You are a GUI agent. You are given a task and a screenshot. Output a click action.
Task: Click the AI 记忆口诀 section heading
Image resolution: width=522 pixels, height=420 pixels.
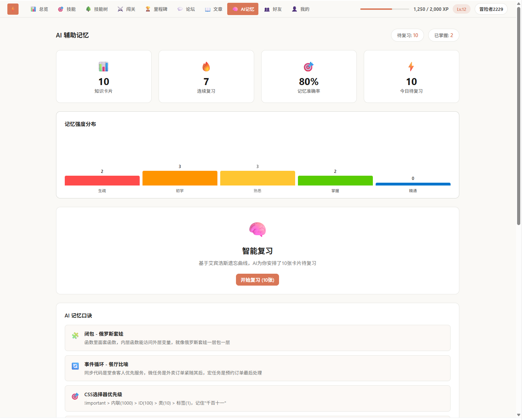tap(78, 316)
